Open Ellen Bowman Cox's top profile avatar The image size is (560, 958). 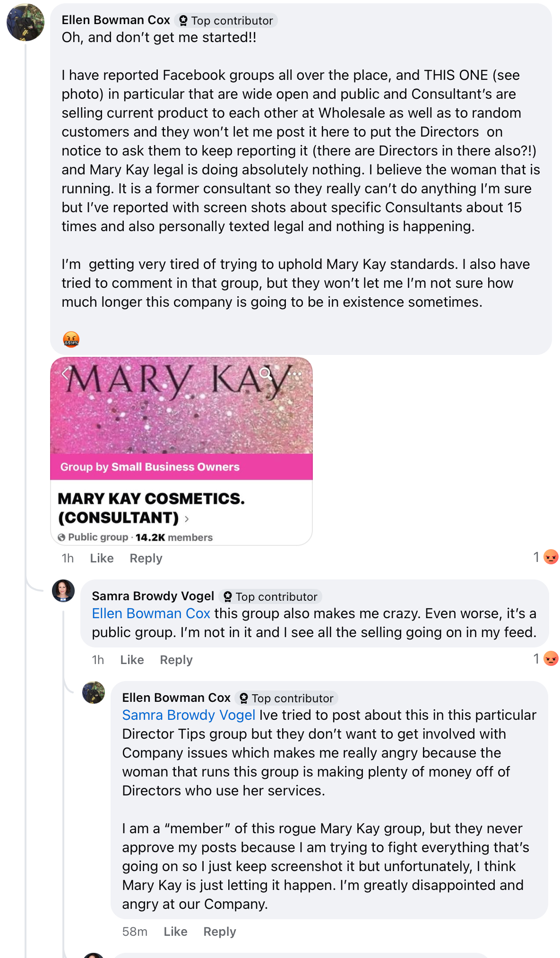coord(26,23)
